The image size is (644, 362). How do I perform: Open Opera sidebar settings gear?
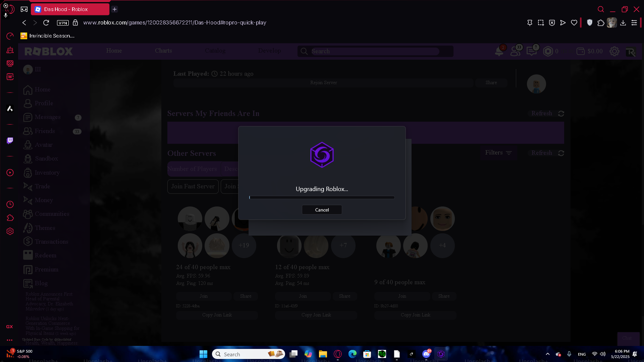click(10, 231)
